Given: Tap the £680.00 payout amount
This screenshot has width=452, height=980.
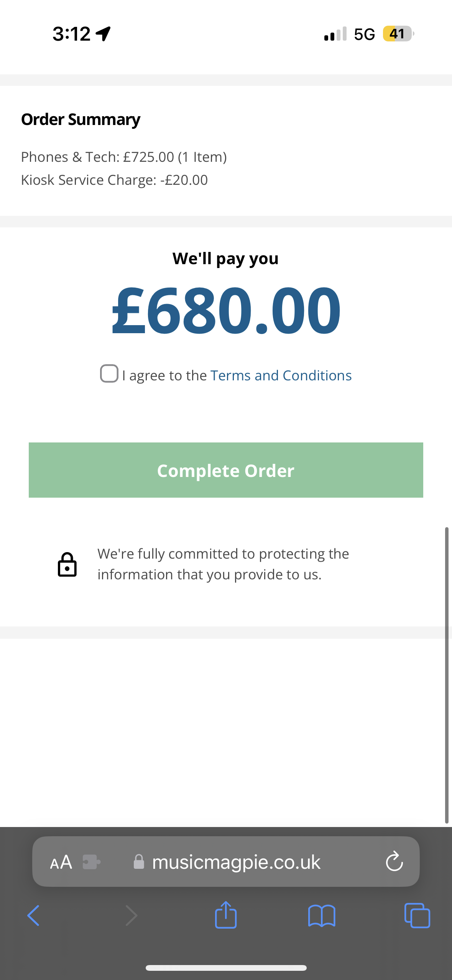Looking at the screenshot, I should 226,310.
